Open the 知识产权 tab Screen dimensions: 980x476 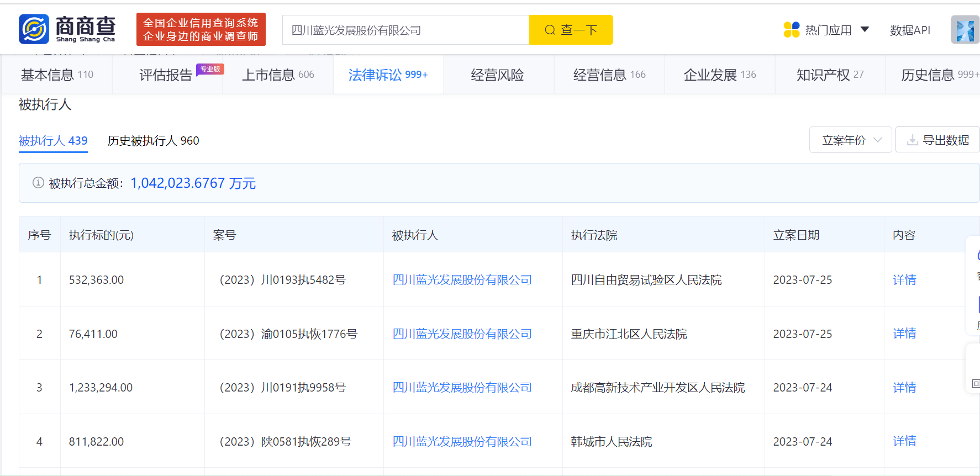(x=829, y=75)
